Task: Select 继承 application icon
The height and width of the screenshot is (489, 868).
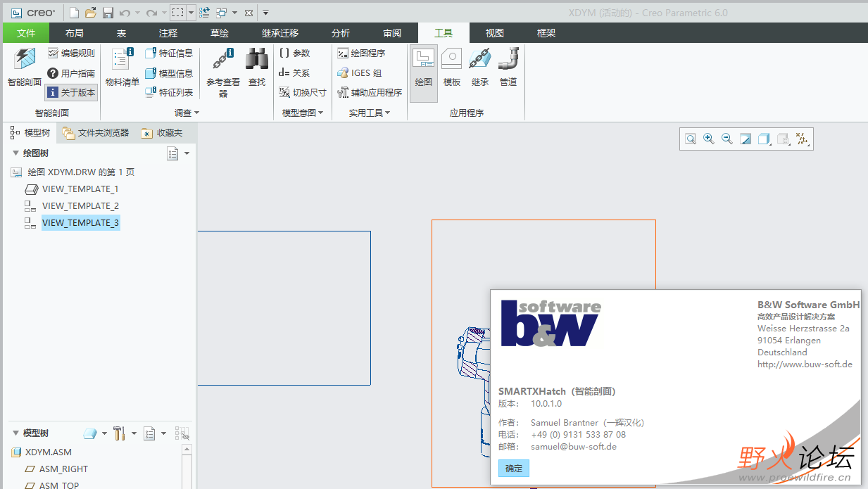Action: point(480,68)
